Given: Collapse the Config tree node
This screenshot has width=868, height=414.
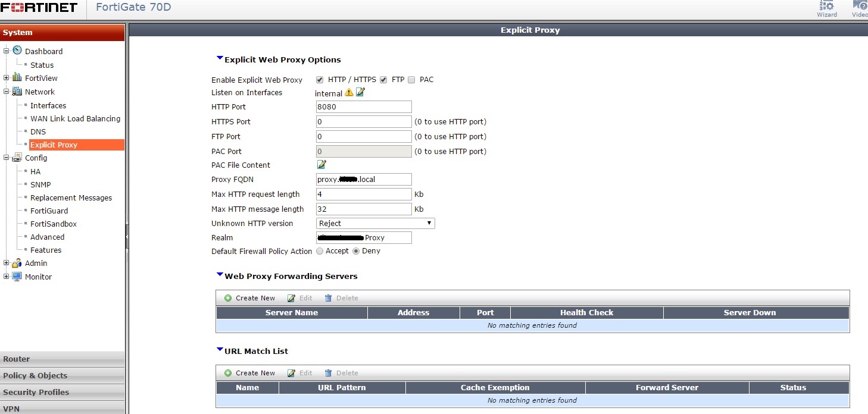Looking at the screenshot, I should point(7,158).
